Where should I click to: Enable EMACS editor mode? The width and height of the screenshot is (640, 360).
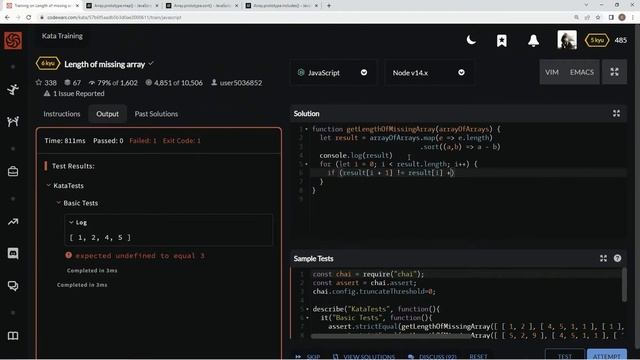tap(582, 72)
